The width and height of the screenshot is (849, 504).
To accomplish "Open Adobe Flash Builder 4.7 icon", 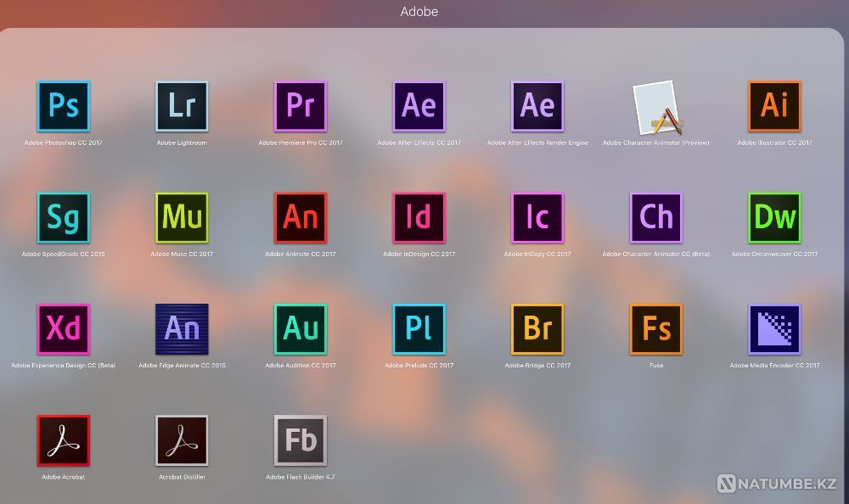I will pyautogui.click(x=301, y=440).
